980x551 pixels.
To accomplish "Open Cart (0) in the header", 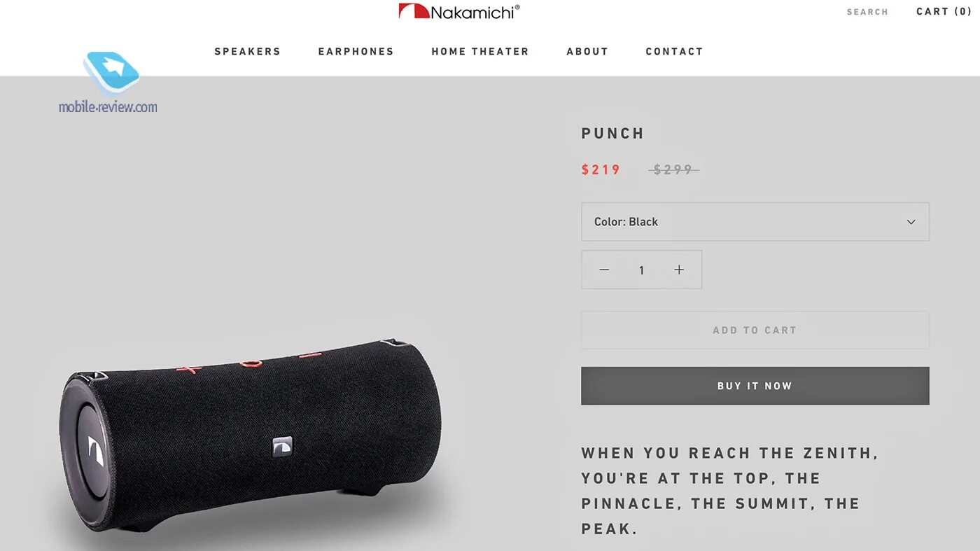I will 944,11.
